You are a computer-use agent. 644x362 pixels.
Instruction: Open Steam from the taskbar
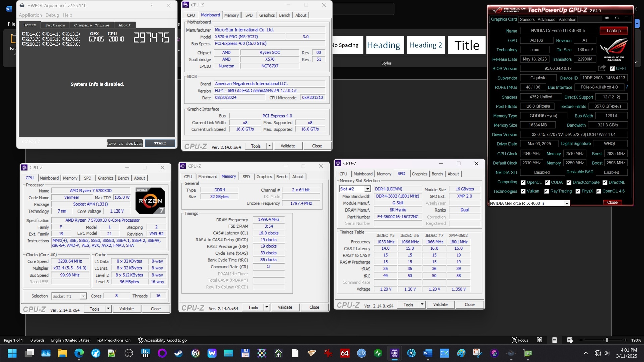coord(178,353)
